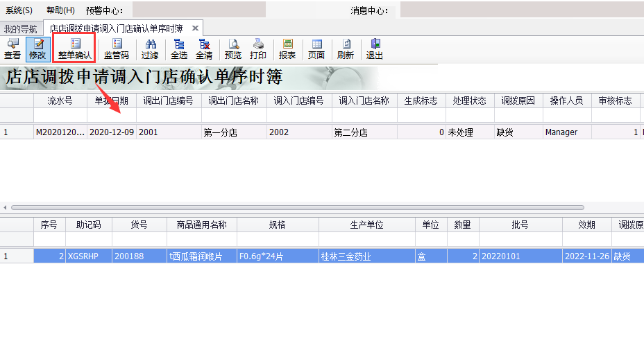Click the 批号 column header

coord(520,225)
